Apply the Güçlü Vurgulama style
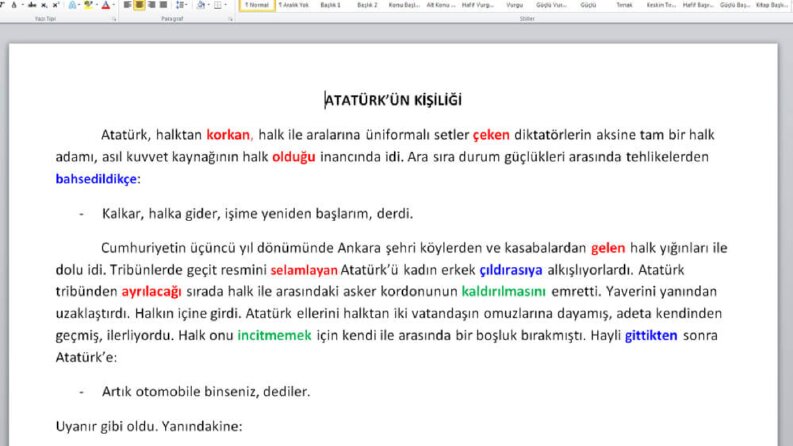793x446 pixels. pyautogui.click(x=551, y=5)
